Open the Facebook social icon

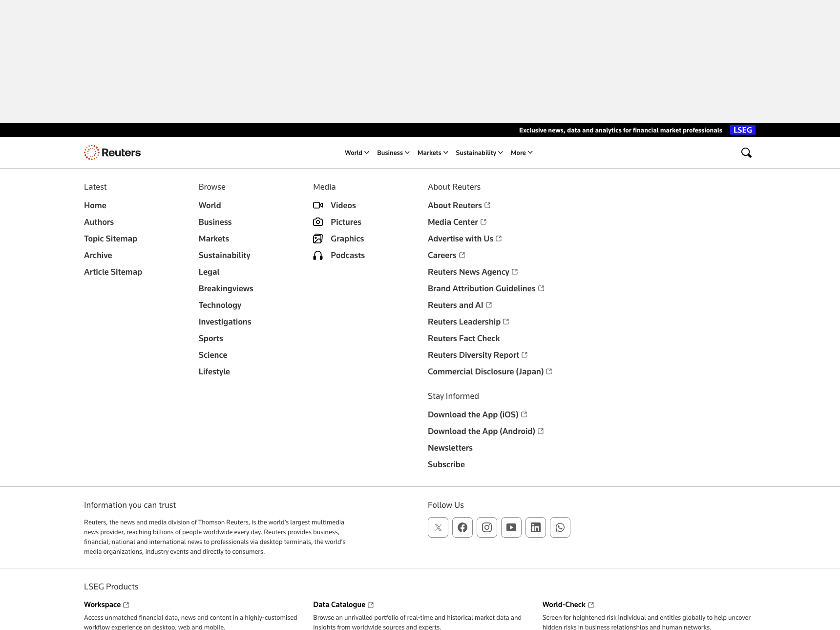(462, 527)
